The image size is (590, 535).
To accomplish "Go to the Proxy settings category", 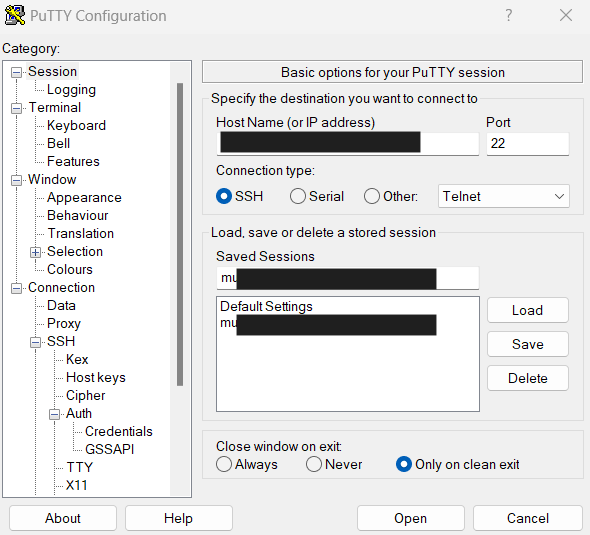I will pos(64,324).
